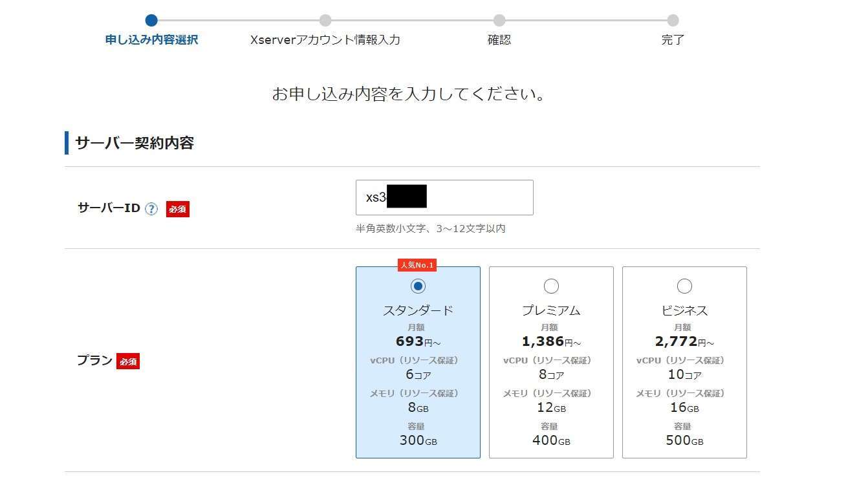
Task: Click the 人気No.1 badge
Action: click(x=417, y=265)
